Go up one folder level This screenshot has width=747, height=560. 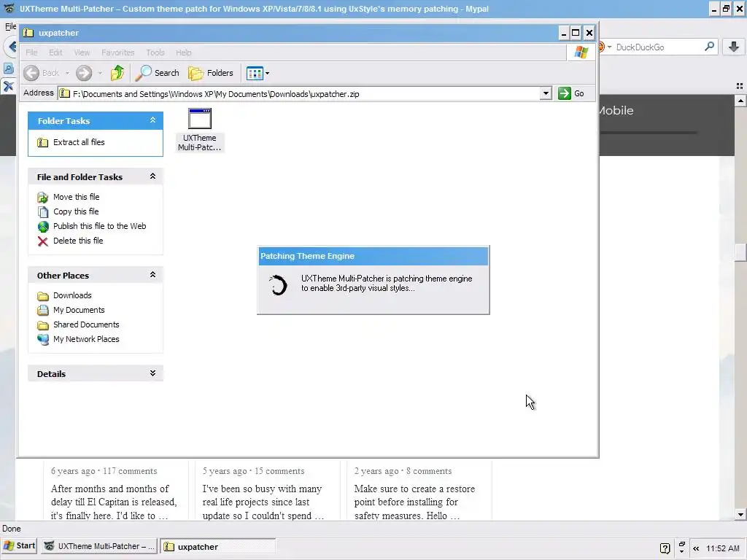point(117,73)
